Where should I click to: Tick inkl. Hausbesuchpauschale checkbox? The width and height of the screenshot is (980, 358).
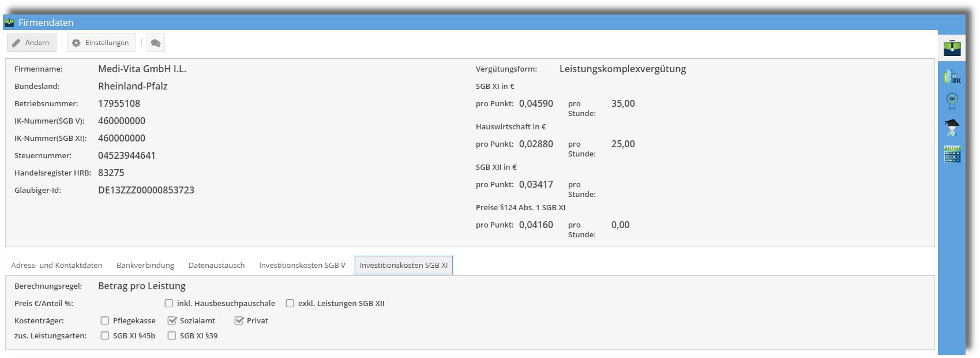point(169,303)
